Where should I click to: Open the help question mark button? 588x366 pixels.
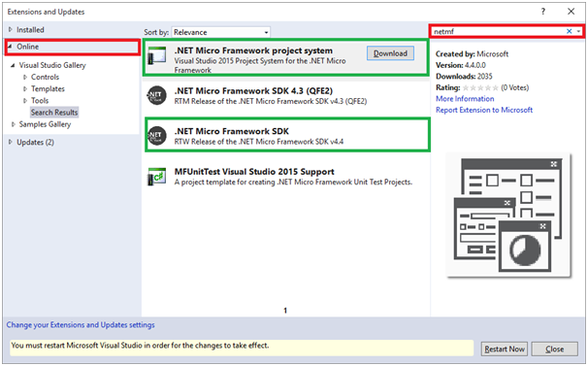[543, 12]
